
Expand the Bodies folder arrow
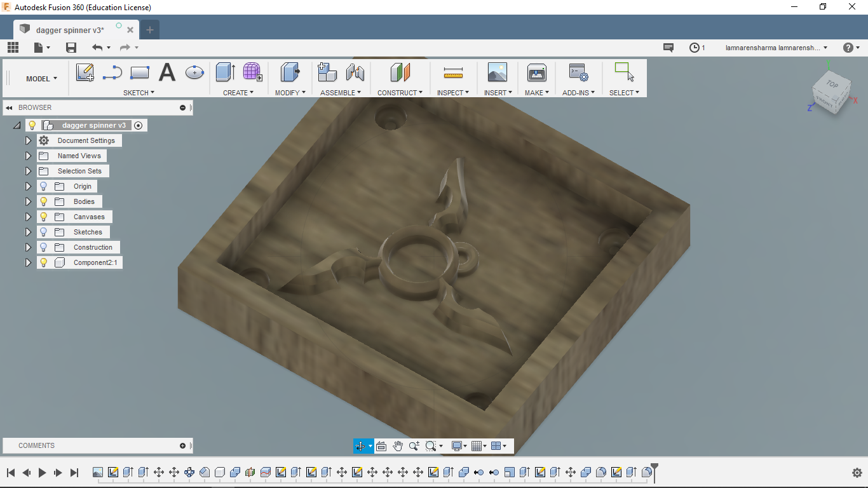(x=28, y=201)
